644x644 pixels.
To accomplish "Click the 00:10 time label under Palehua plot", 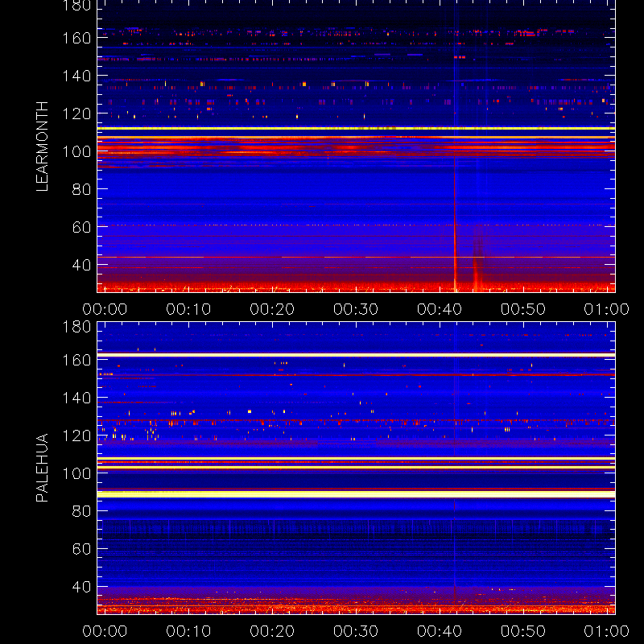I will pyautogui.click(x=188, y=631).
